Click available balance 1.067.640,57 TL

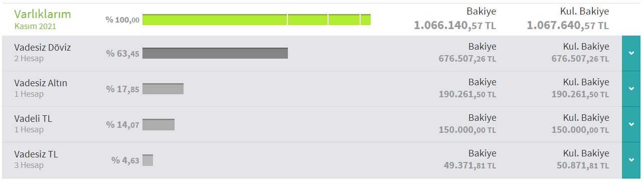click(x=568, y=25)
